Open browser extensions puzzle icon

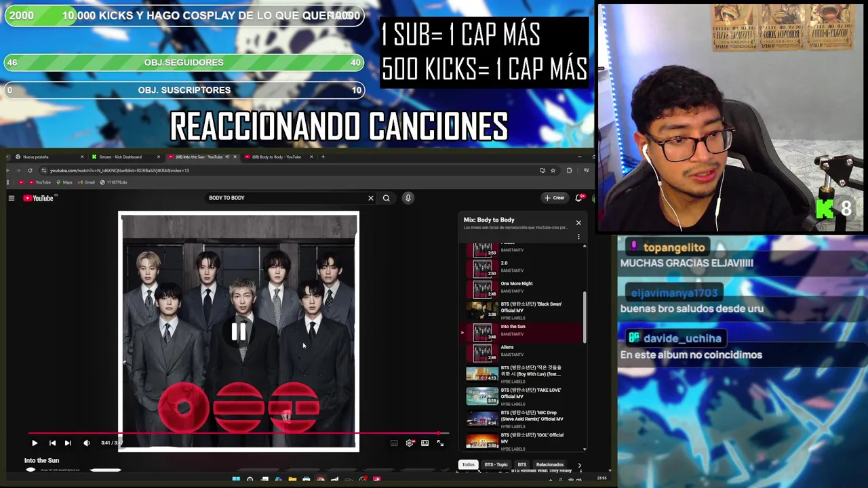pos(569,170)
